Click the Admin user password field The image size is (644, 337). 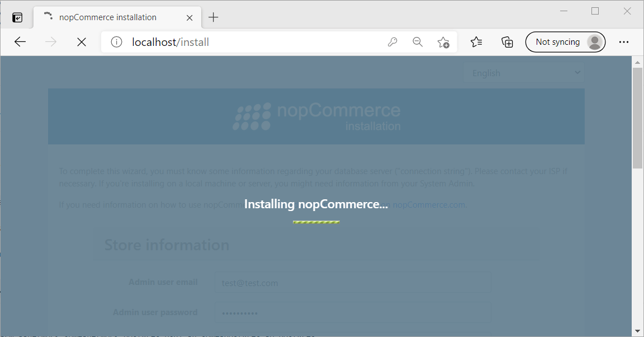pos(353,313)
